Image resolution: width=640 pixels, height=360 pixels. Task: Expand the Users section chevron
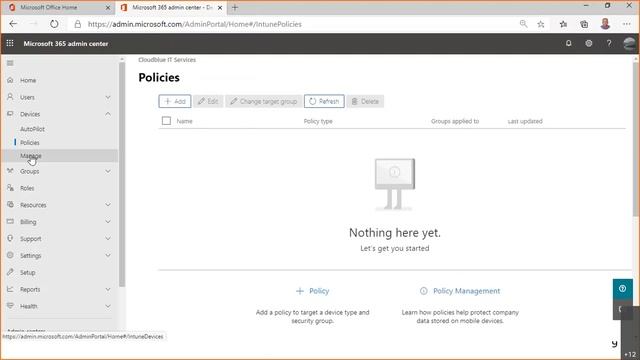108,97
